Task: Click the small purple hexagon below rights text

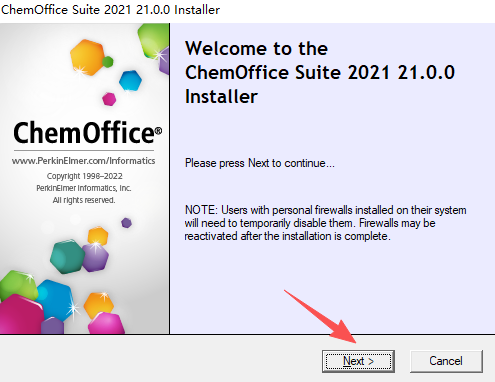Action: tap(126, 223)
